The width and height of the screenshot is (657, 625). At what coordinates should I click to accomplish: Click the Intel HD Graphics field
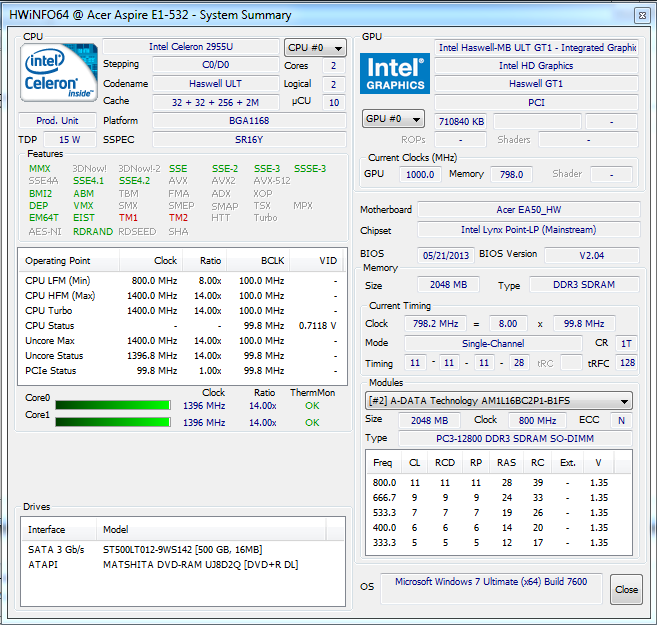pos(536,66)
